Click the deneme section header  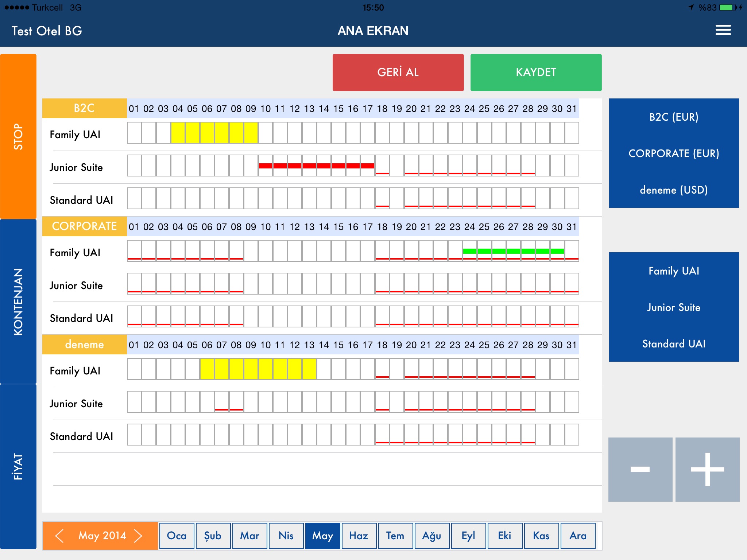[84, 345]
